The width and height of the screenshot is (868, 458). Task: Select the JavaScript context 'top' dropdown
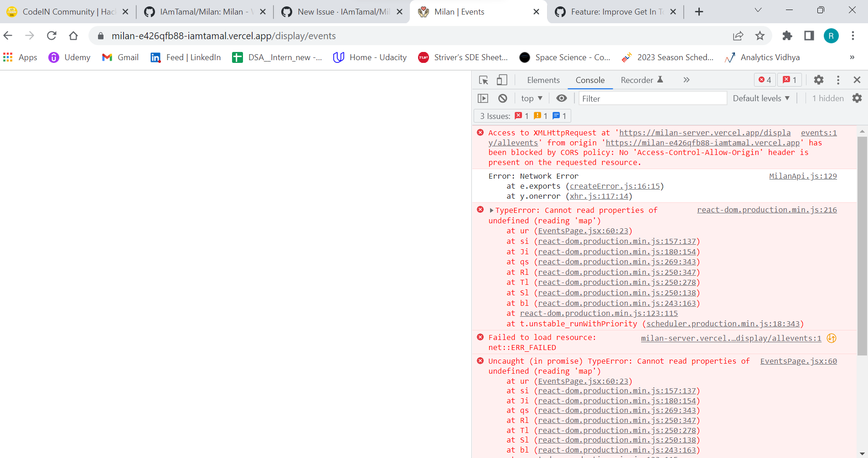[x=532, y=98]
